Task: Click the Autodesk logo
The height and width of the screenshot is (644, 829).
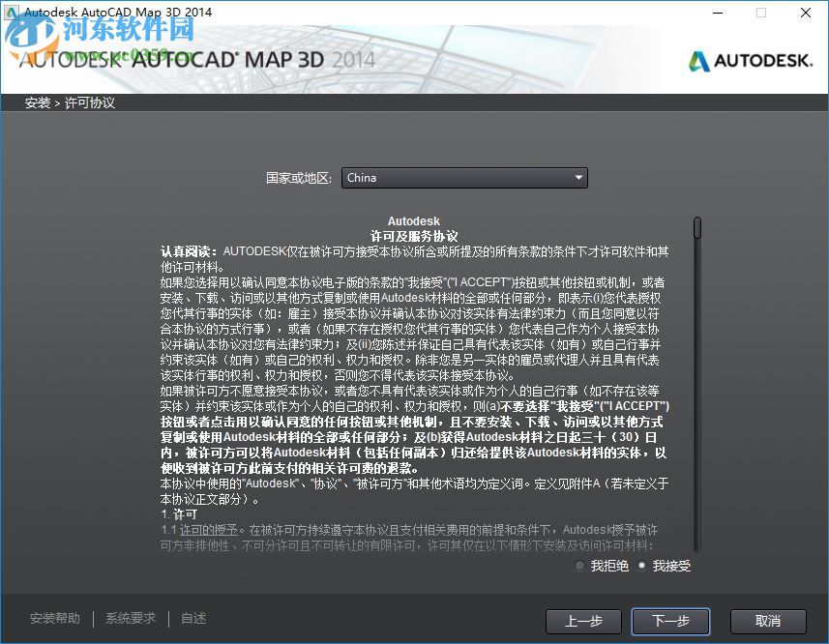Action: pos(752,58)
